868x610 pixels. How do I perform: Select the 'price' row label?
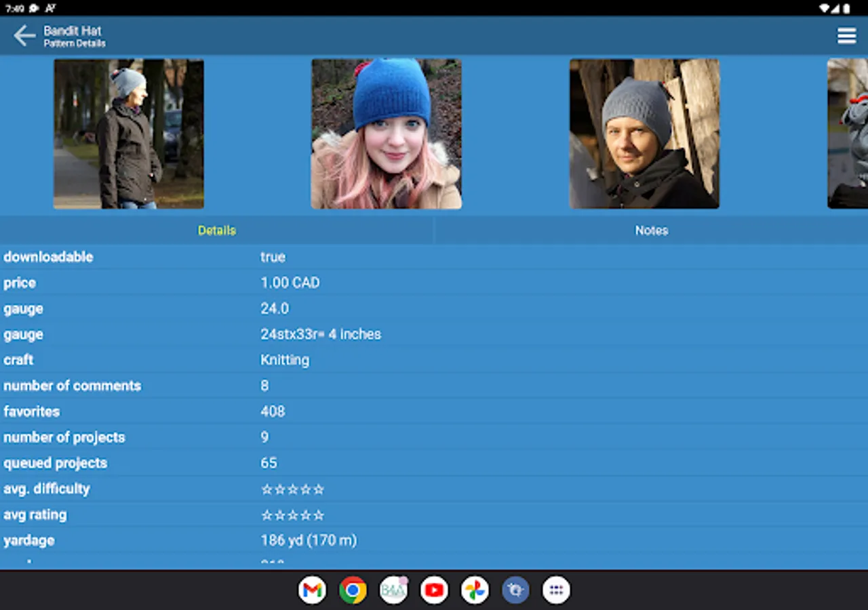click(20, 283)
